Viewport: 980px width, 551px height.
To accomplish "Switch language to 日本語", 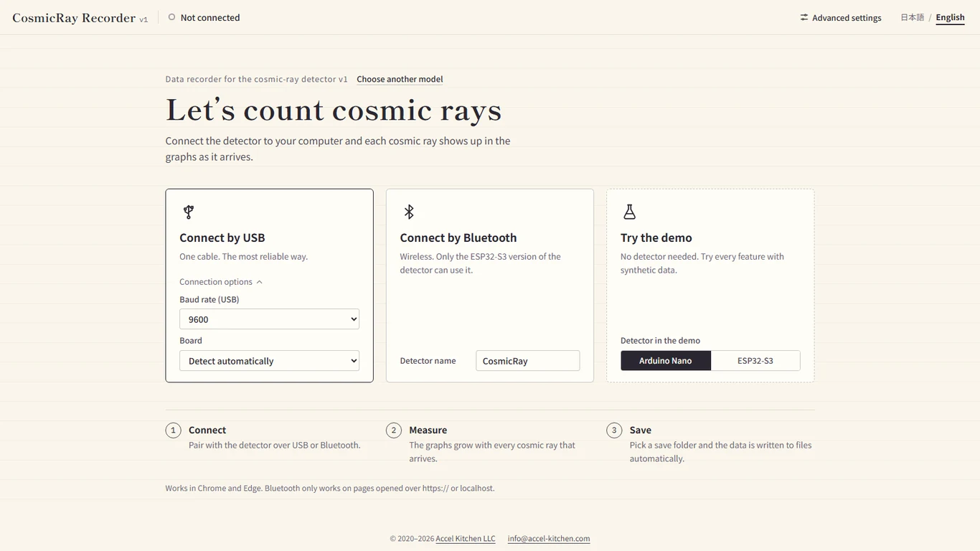I will (x=912, y=17).
